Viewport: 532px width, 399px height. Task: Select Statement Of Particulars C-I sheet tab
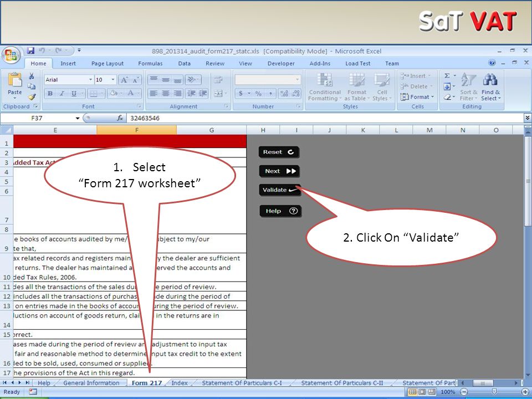click(x=242, y=383)
